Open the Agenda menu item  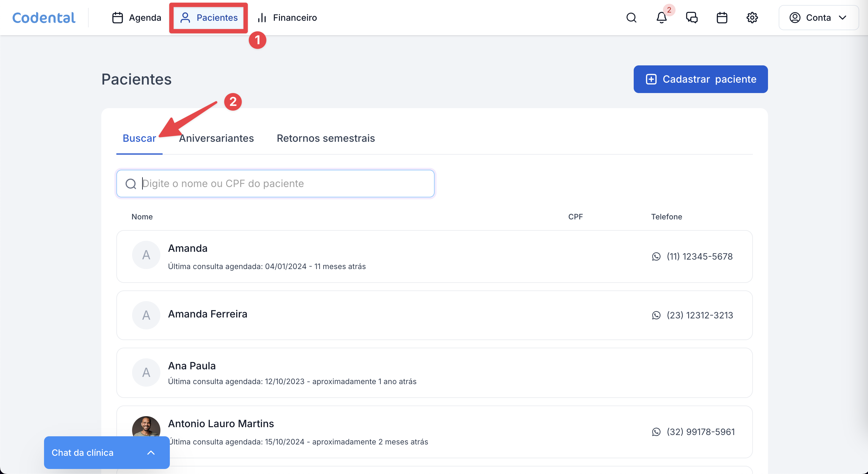click(x=136, y=18)
